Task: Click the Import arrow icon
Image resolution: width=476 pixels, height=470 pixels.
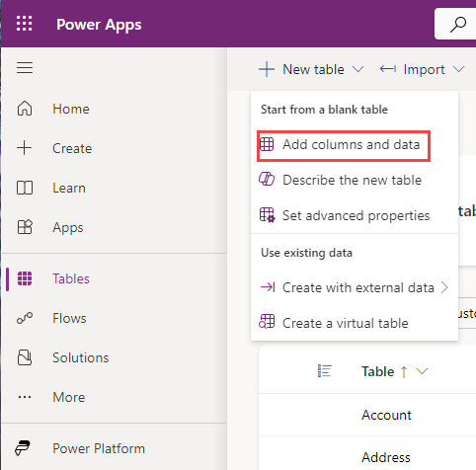Action: [x=388, y=69]
